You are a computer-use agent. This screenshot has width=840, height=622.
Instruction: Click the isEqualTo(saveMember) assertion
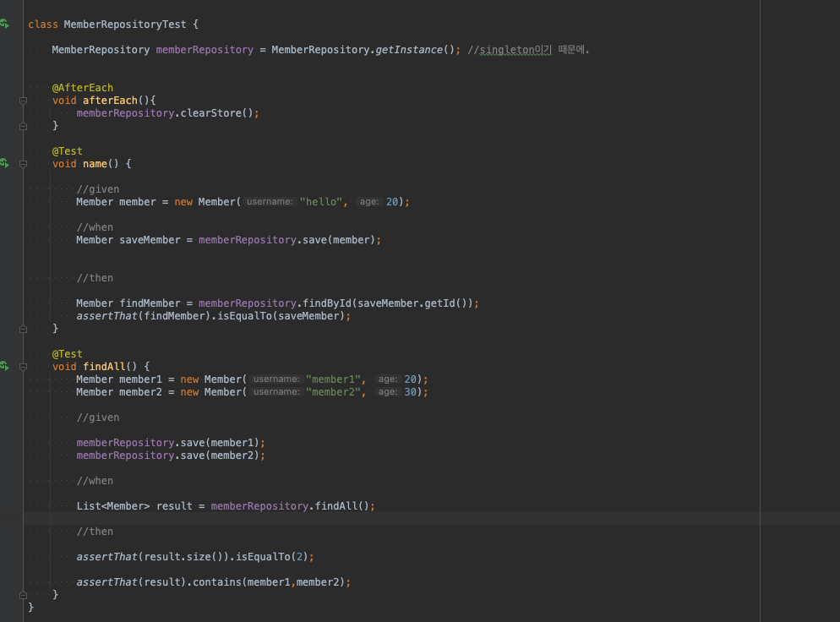281,316
